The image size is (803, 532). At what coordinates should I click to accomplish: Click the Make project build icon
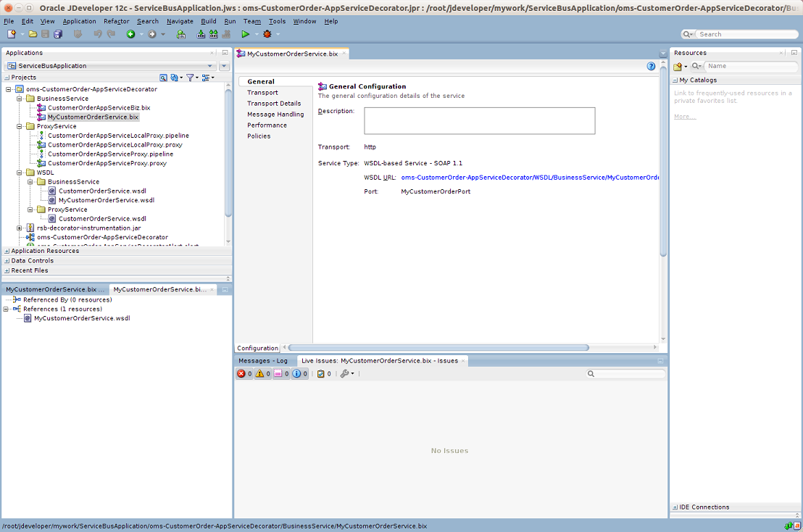click(201, 34)
